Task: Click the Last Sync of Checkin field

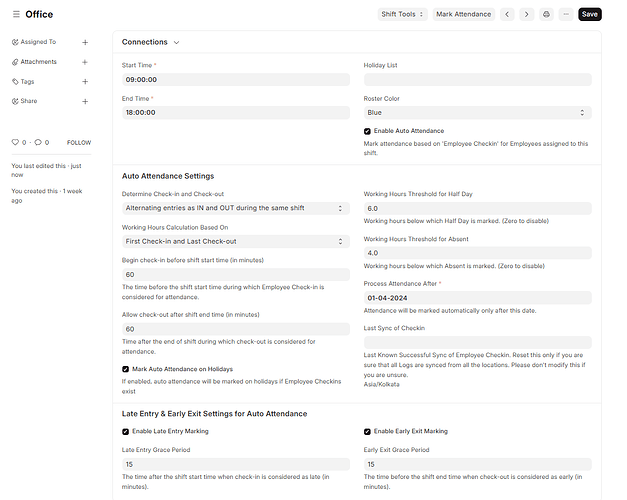Action: point(477,343)
